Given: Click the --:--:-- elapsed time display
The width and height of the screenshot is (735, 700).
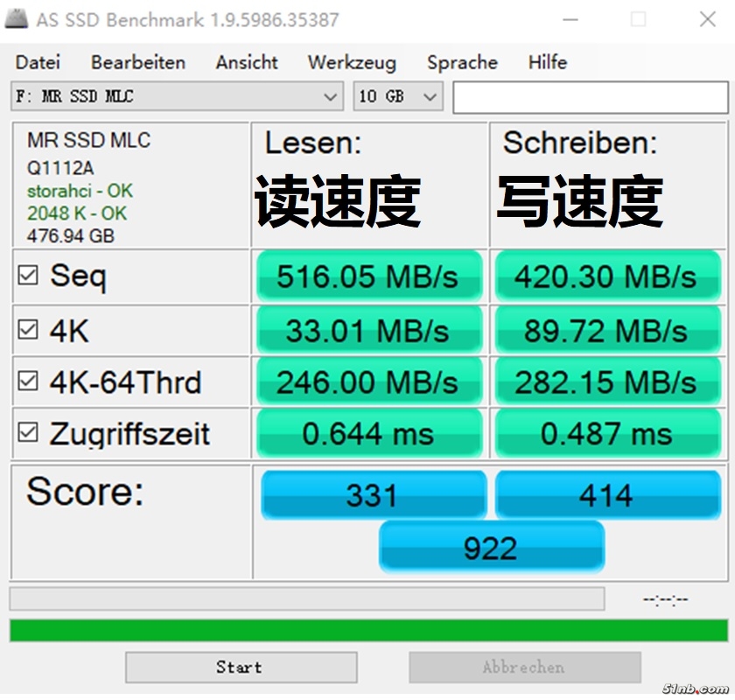Looking at the screenshot, I should click(665, 599).
